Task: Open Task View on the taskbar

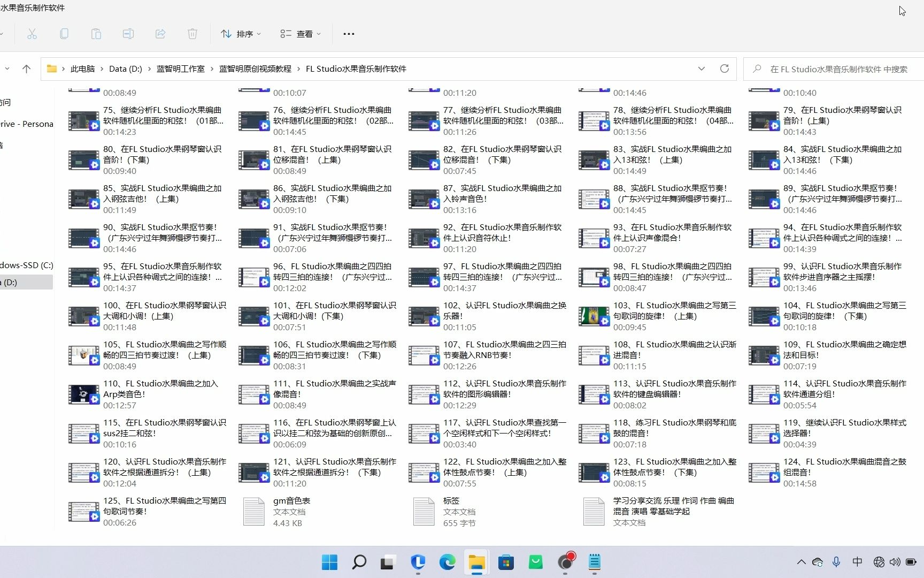Action: click(x=388, y=562)
